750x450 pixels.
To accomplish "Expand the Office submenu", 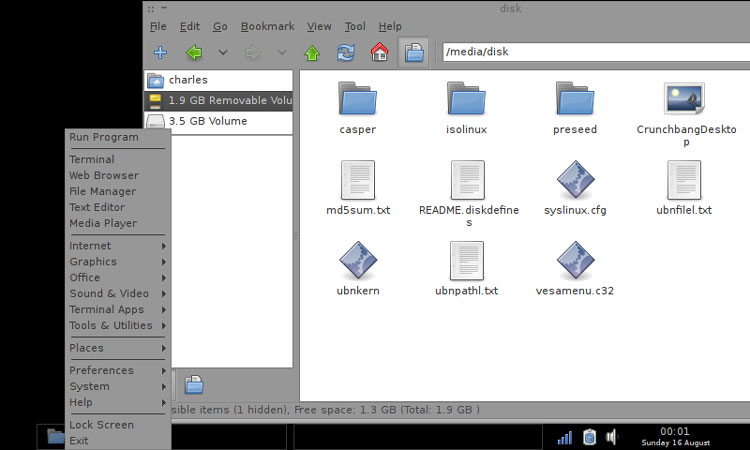I will click(118, 277).
